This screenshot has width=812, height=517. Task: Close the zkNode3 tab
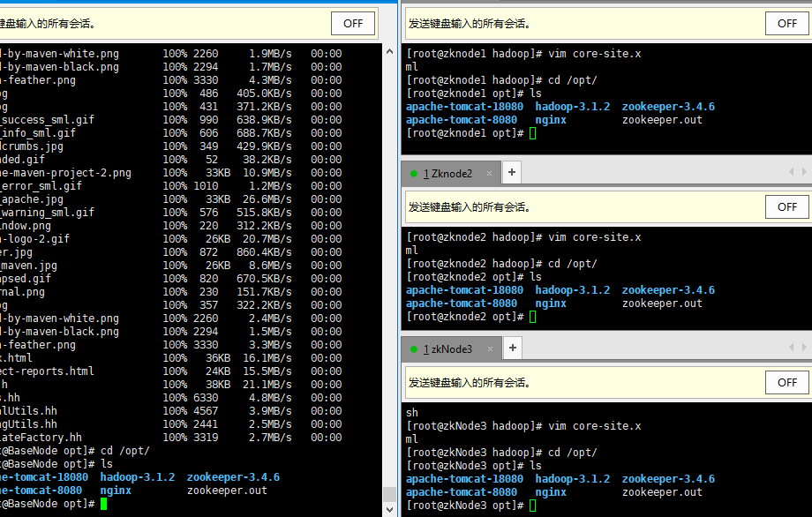tap(490, 349)
